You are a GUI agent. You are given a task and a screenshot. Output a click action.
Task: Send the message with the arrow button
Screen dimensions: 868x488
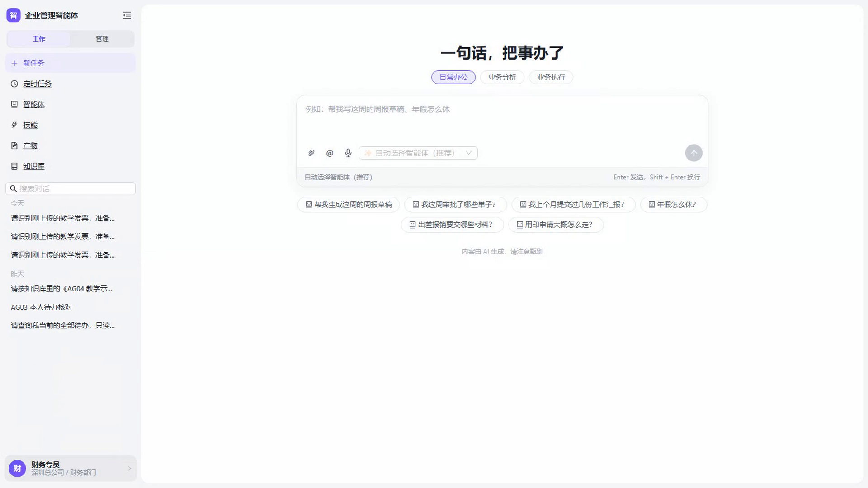(x=693, y=153)
